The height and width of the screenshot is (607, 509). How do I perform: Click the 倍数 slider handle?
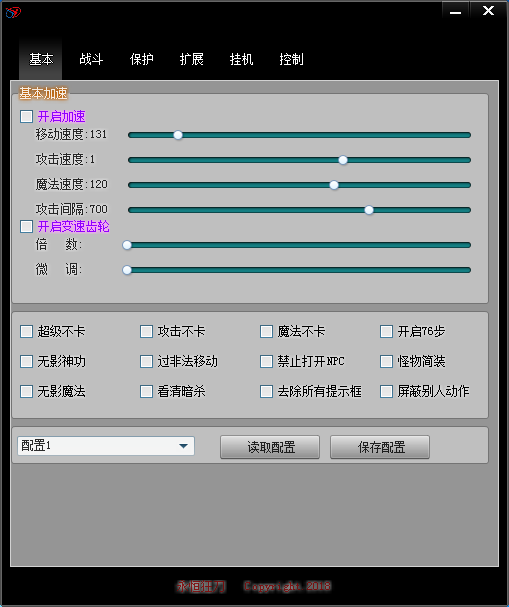coord(127,245)
